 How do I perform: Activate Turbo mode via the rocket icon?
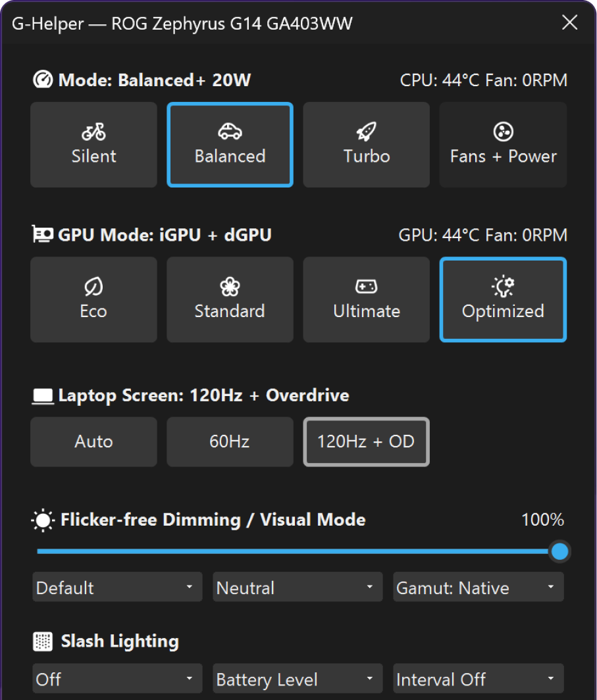click(x=366, y=145)
